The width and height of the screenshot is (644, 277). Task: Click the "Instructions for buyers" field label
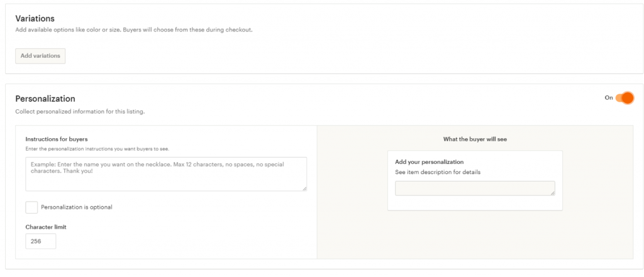point(57,139)
